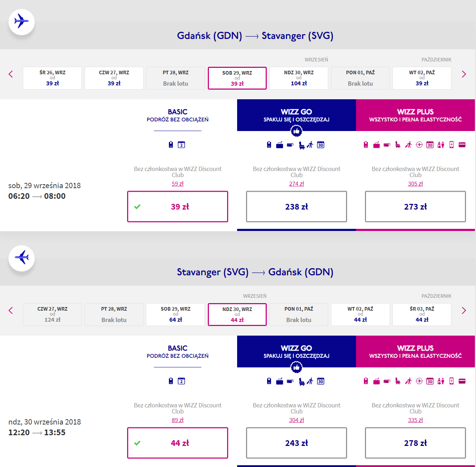Click the cabin bag icon under outbound WIZZ GO
Screen dimensions: 476x467
click(269, 145)
